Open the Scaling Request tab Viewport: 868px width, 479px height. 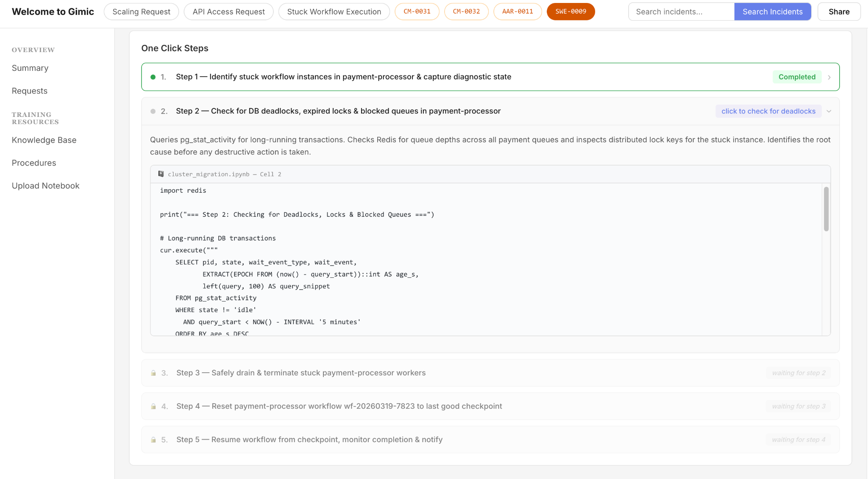(141, 12)
